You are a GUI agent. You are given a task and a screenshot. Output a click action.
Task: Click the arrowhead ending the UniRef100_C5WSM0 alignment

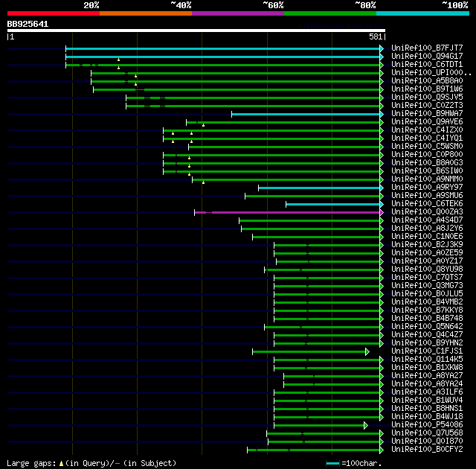382,147
